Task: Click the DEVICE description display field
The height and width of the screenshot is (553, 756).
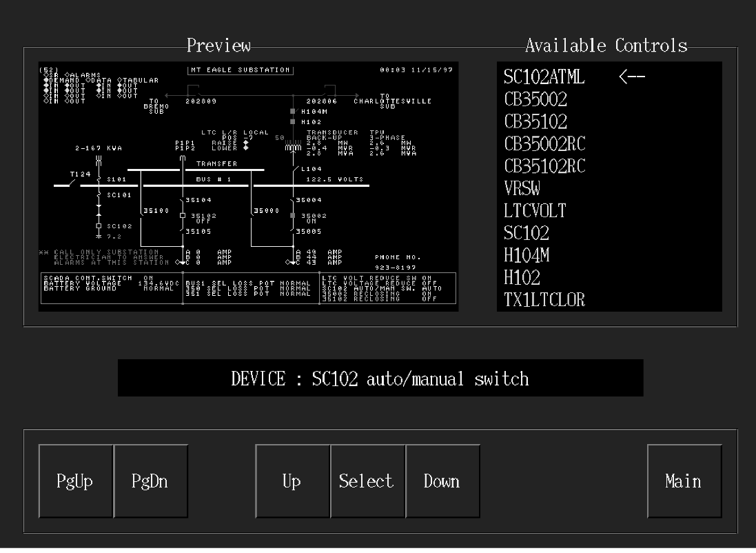Action: click(x=380, y=379)
